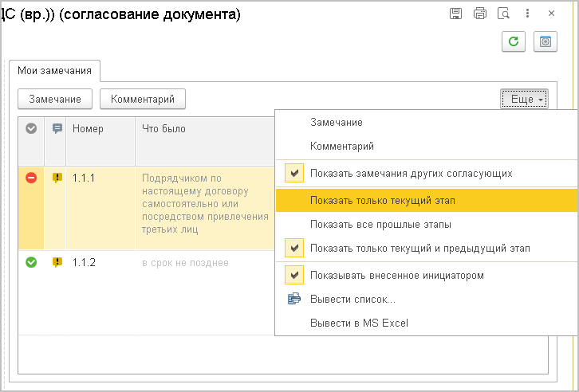Uncheck "Показать замечания других согласующих"

294,173
